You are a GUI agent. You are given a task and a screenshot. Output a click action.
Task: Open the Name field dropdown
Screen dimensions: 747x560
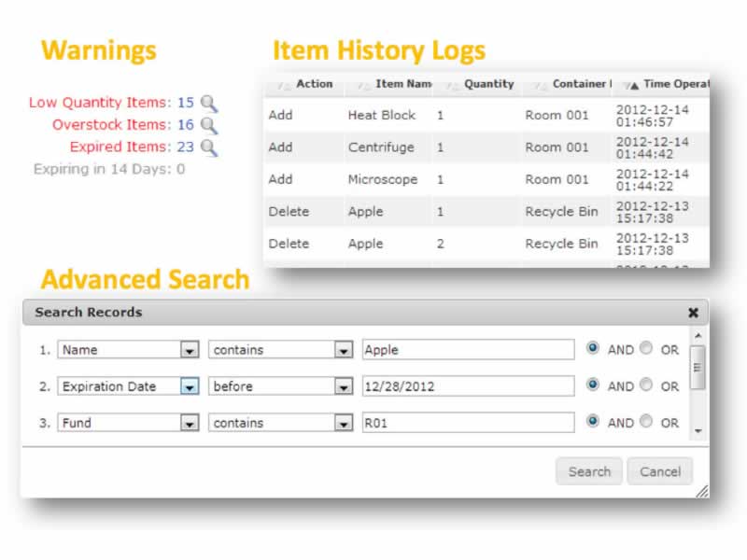[x=190, y=350]
